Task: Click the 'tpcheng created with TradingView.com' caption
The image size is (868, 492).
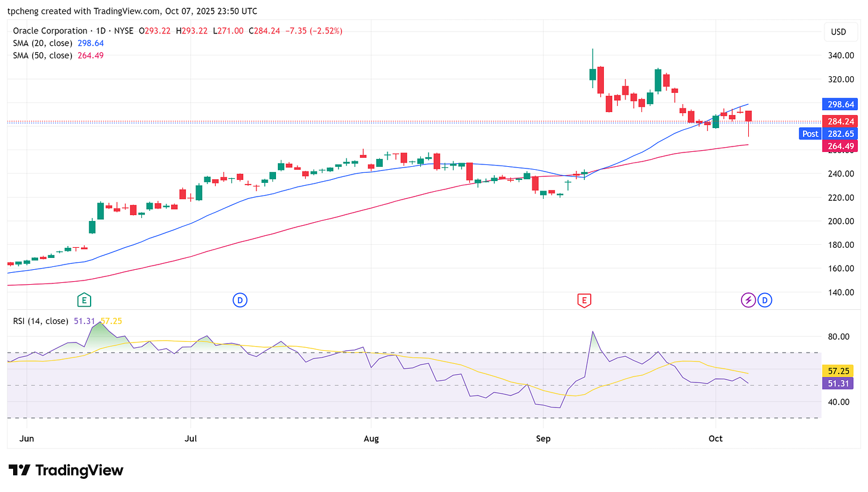Action: pos(82,11)
